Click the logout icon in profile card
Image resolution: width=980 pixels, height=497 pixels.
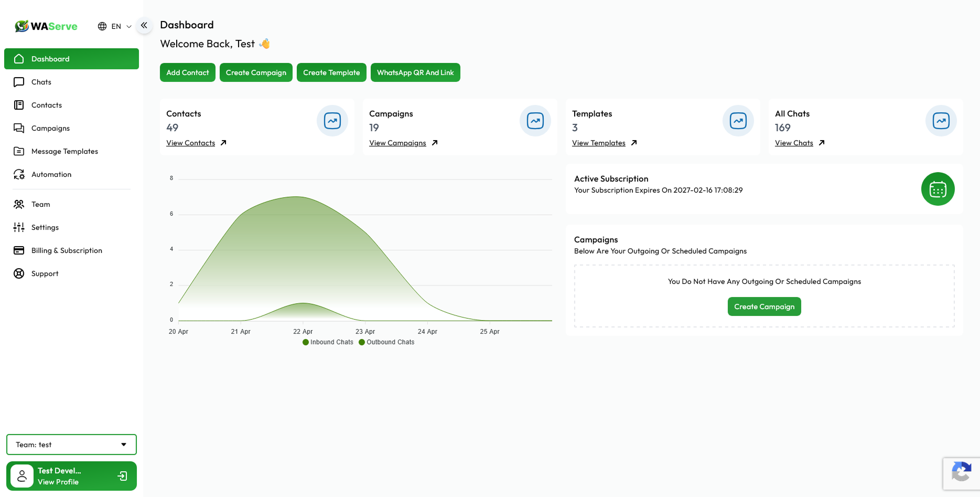(123, 476)
